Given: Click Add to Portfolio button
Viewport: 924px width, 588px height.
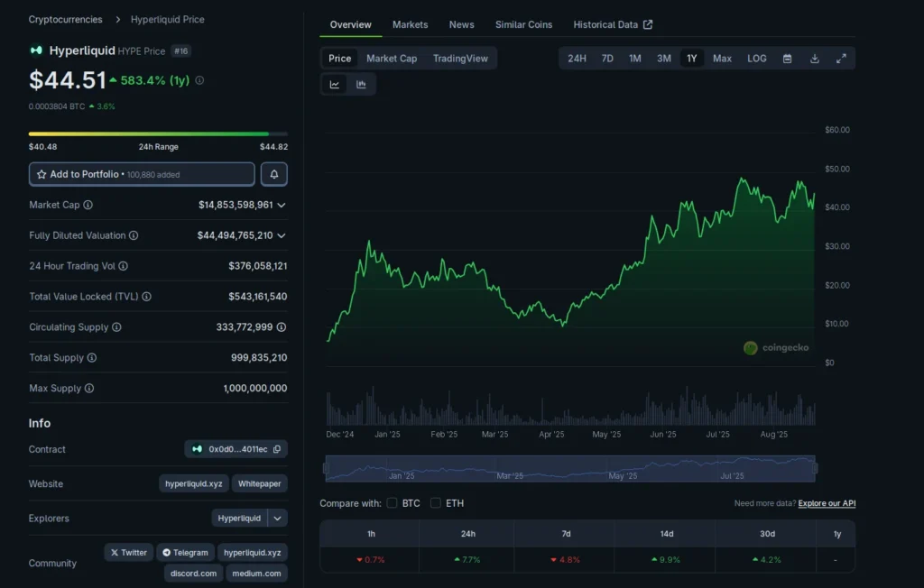Looking at the screenshot, I should click(x=142, y=174).
